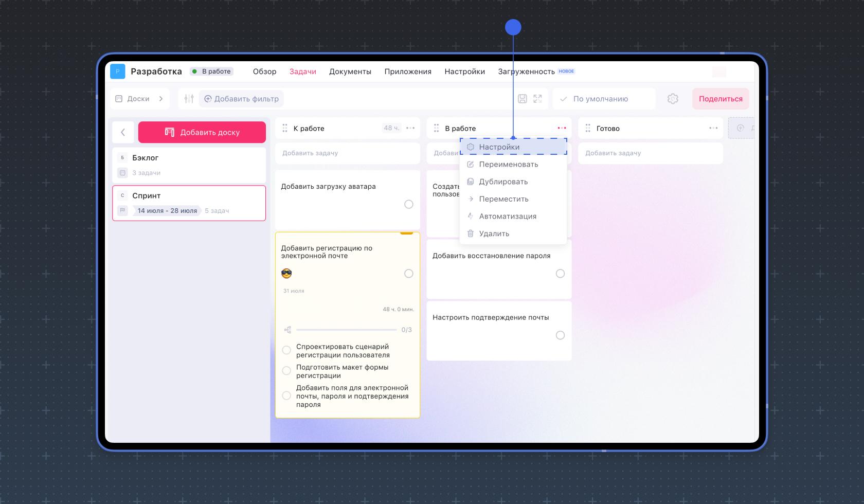Select Удалить in context menu
Image resolution: width=864 pixels, height=504 pixels.
(513, 233)
